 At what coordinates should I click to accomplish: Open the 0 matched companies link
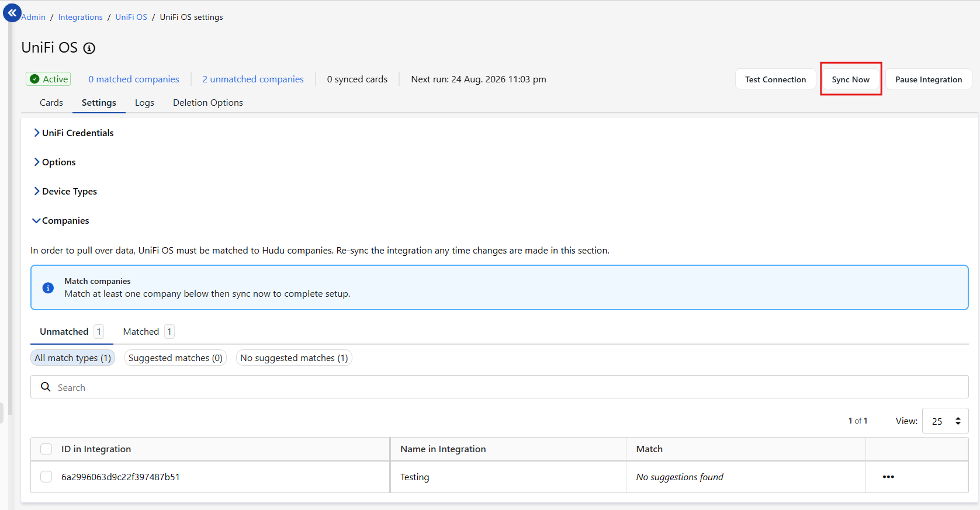(x=134, y=79)
